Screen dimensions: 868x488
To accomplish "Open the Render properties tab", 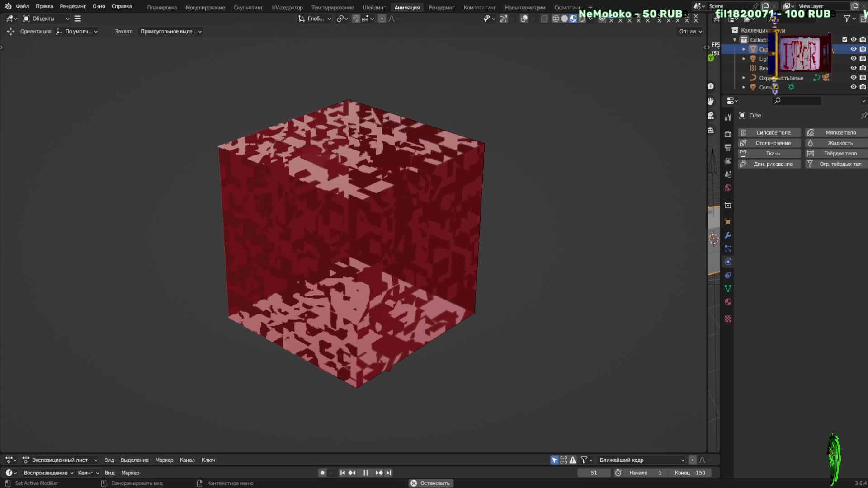I will [728, 134].
